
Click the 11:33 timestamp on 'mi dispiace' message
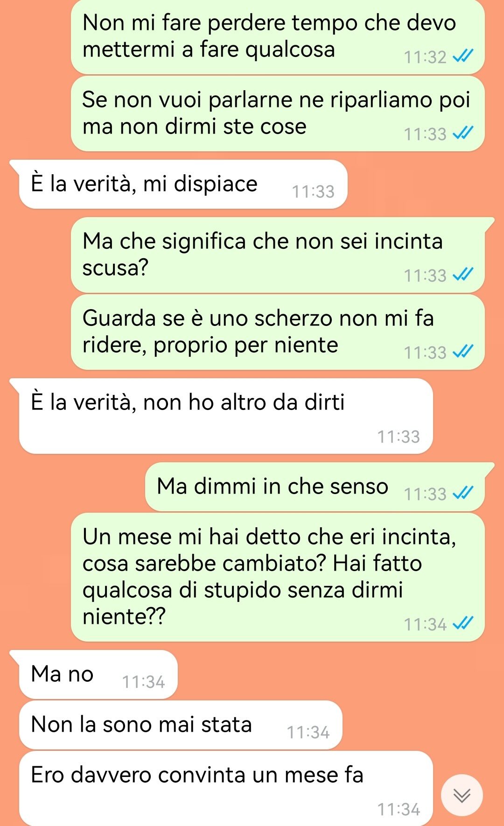click(x=313, y=192)
